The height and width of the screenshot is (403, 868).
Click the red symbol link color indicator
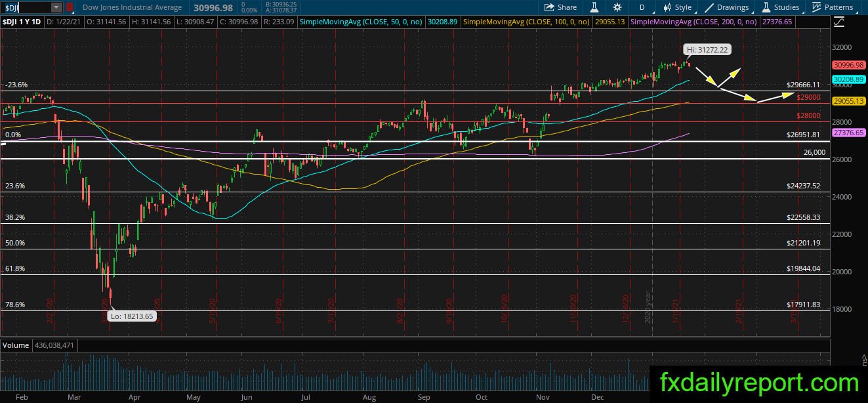click(71, 7)
